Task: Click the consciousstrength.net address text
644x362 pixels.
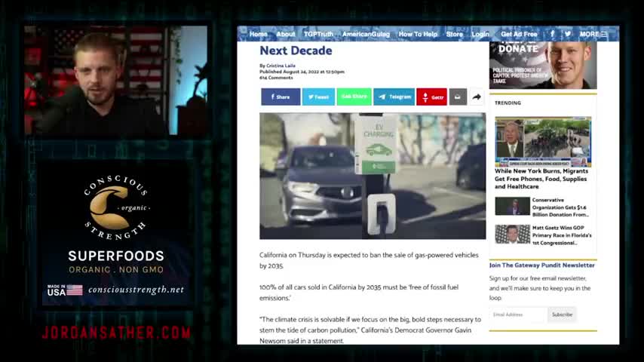Action: tap(136, 290)
